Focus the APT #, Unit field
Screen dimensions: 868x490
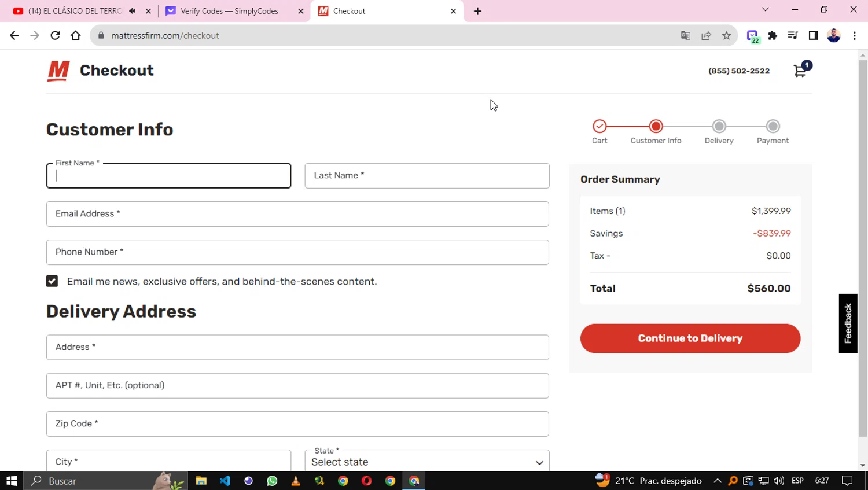[297, 385]
